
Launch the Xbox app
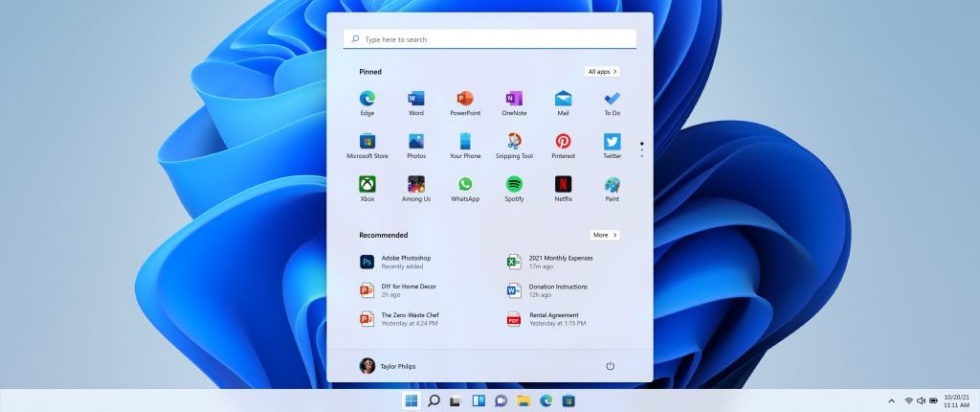point(367,185)
